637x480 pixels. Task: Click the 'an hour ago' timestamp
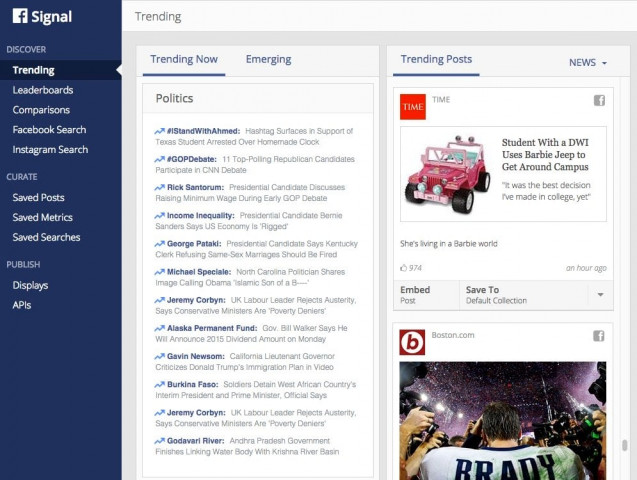point(586,268)
